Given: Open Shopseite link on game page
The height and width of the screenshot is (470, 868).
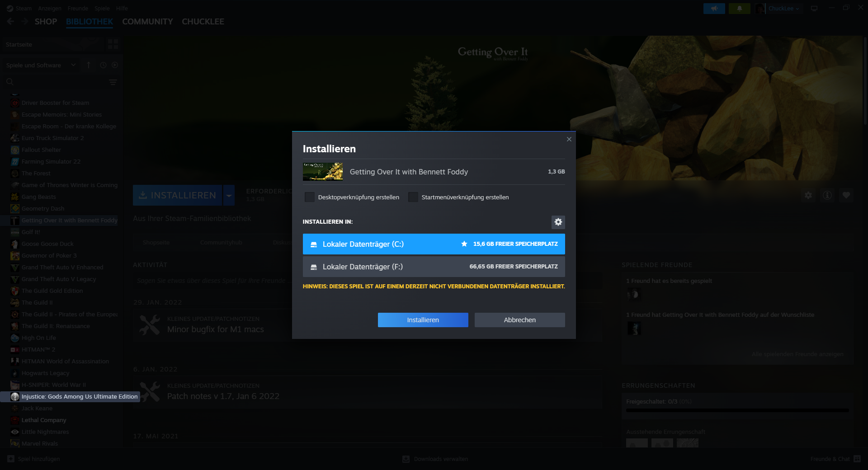Looking at the screenshot, I should pos(156,242).
